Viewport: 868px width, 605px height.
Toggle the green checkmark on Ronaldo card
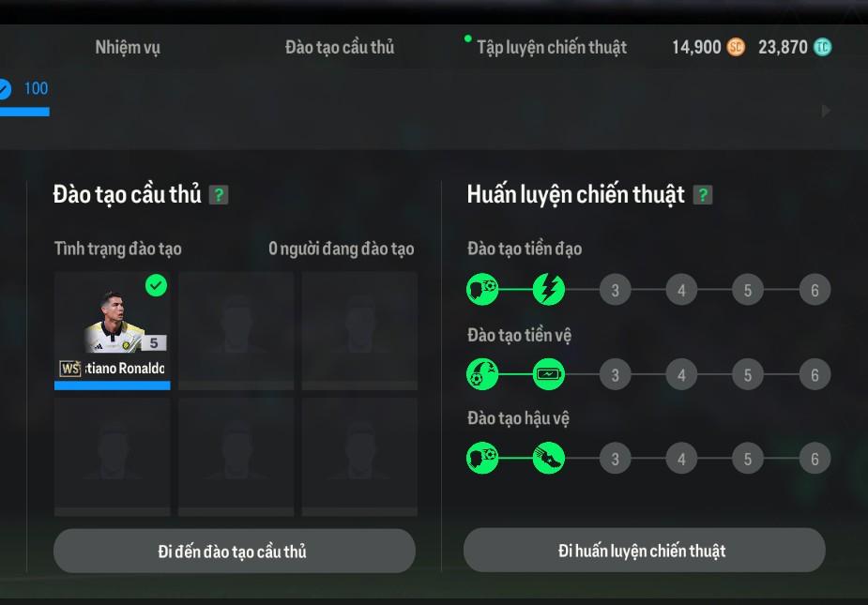[x=156, y=286]
